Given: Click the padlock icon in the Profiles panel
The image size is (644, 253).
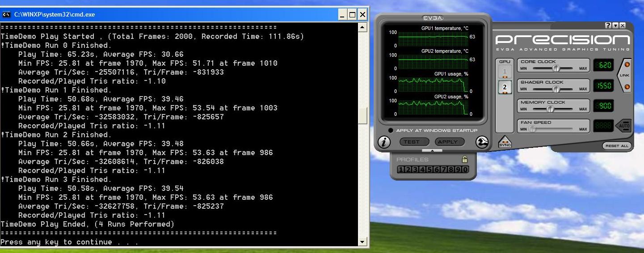Looking at the screenshot, I should [465, 159].
